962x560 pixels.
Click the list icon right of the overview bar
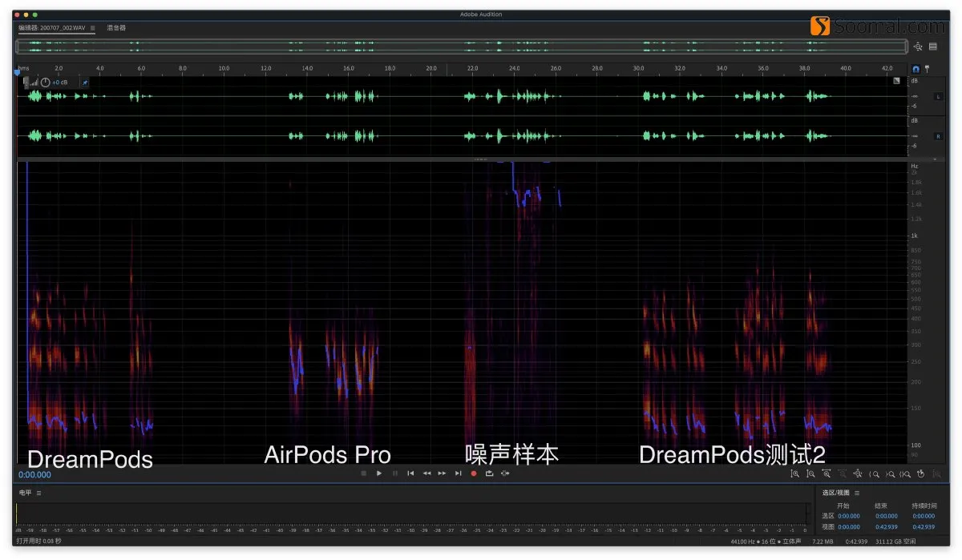(933, 46)
